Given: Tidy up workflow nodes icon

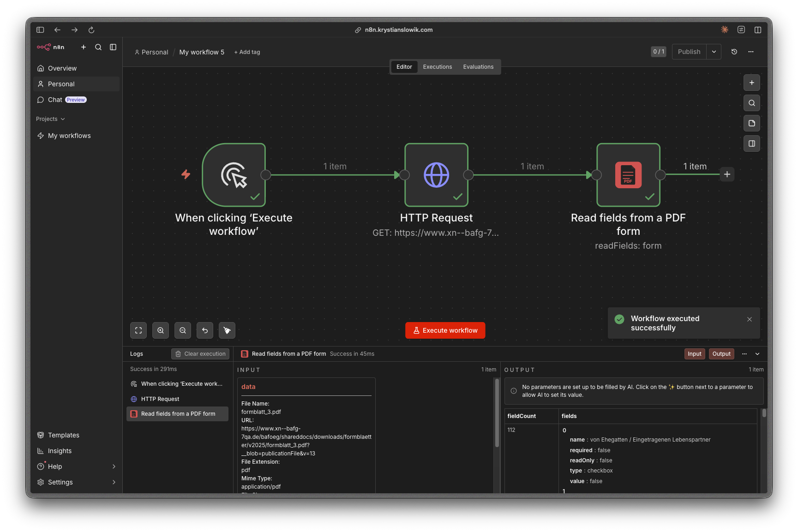Looking at the screenshot, I should pyautogui.click(x=227, y=330).
